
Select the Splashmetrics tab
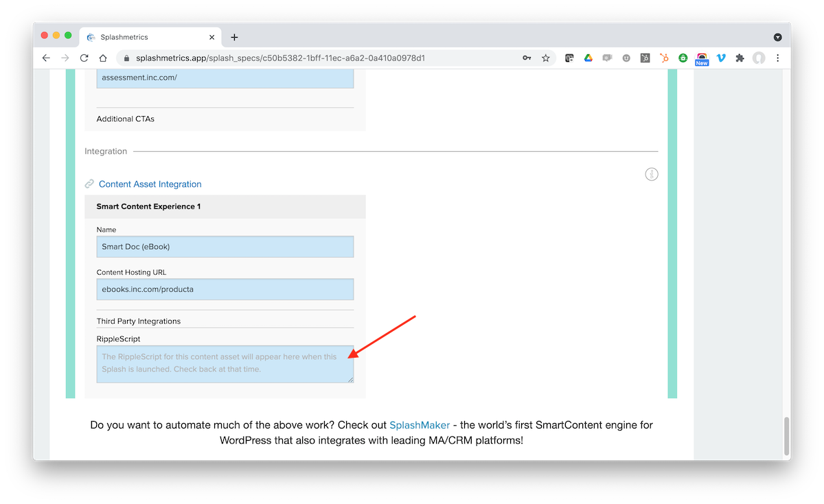(x=151, y=37)
